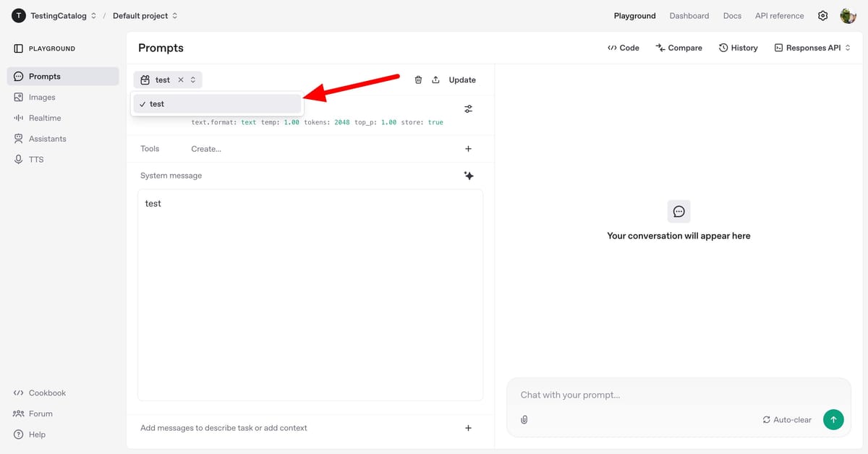Select Images in the Playground sidebar

(x=41, y=97)
